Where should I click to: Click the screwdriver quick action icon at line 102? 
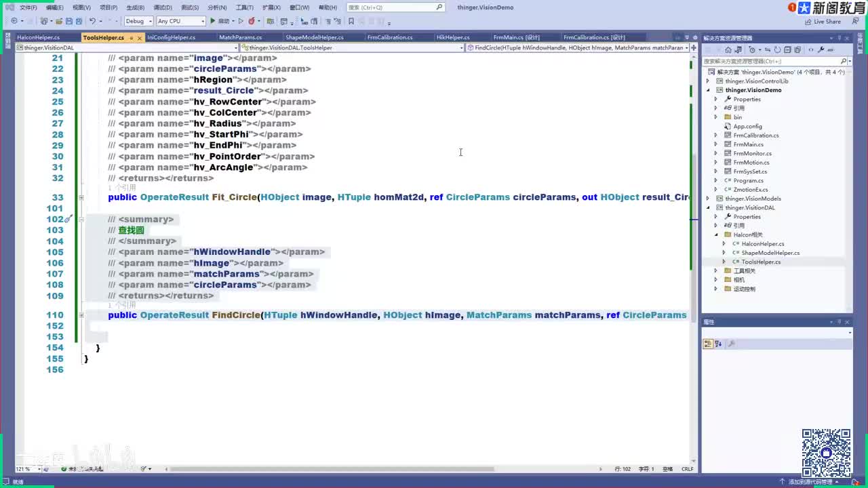coord(68,219)
